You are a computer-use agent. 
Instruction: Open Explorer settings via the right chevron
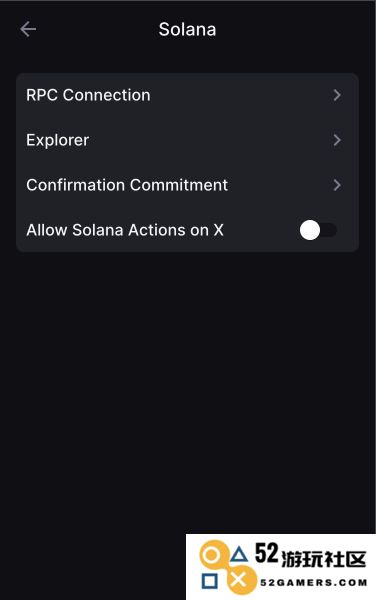(337, 140)
